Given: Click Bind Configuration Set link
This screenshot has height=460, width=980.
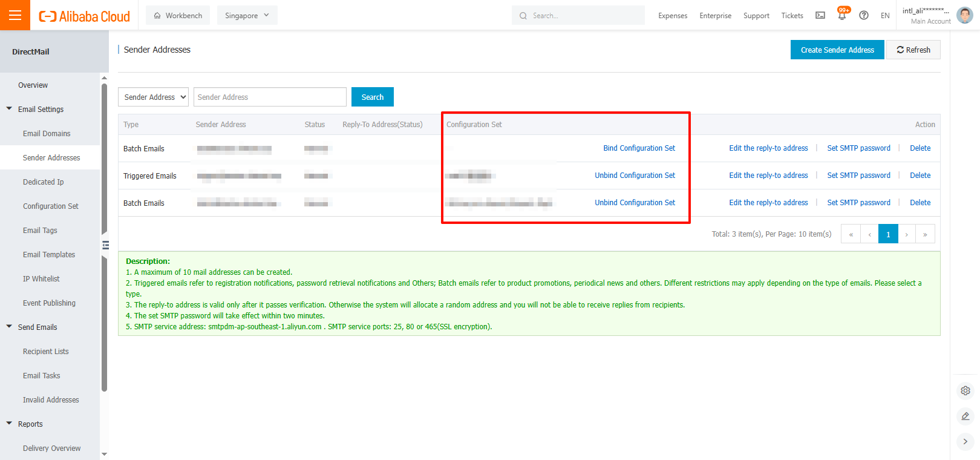Looking at the screenshot, I should point(639,148).
